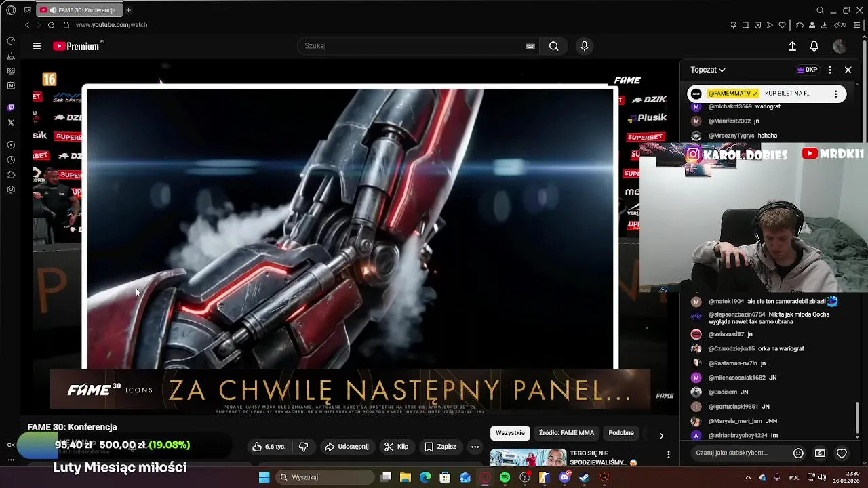
Task: Open sidebar Settings gear icon
Action: tap(11, 190)
